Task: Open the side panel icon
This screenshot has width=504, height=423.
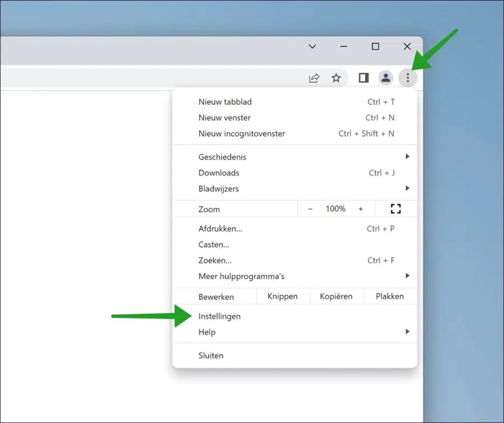Action: pyautogui.click(x=363, y=78)
